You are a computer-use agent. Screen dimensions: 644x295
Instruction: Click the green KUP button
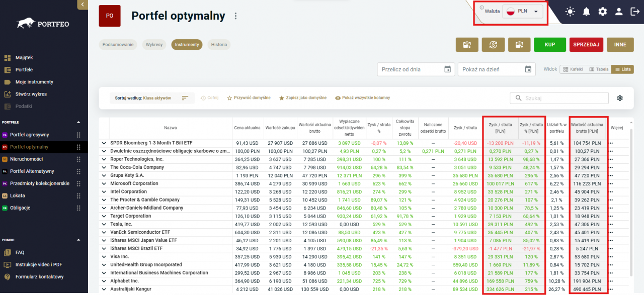pos(550,45)
